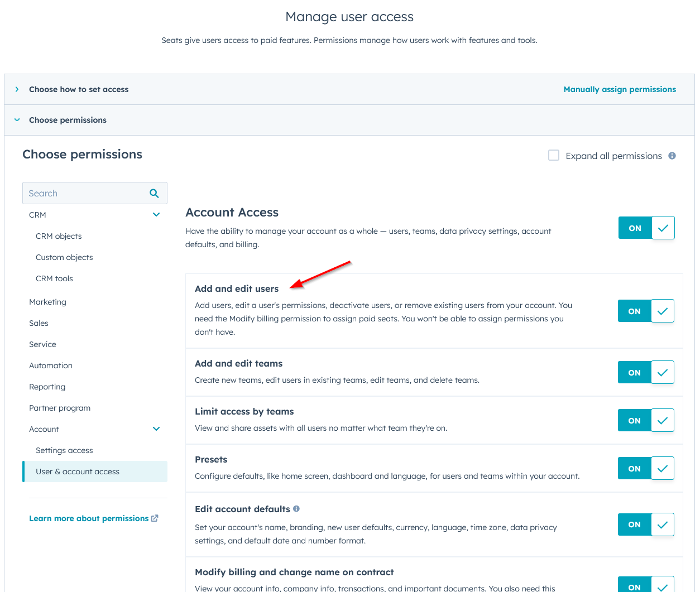The height and width of the screenshot is (592, 700).
Task: Select Sales in the permissions sidebar
Action: click(39, 323)
